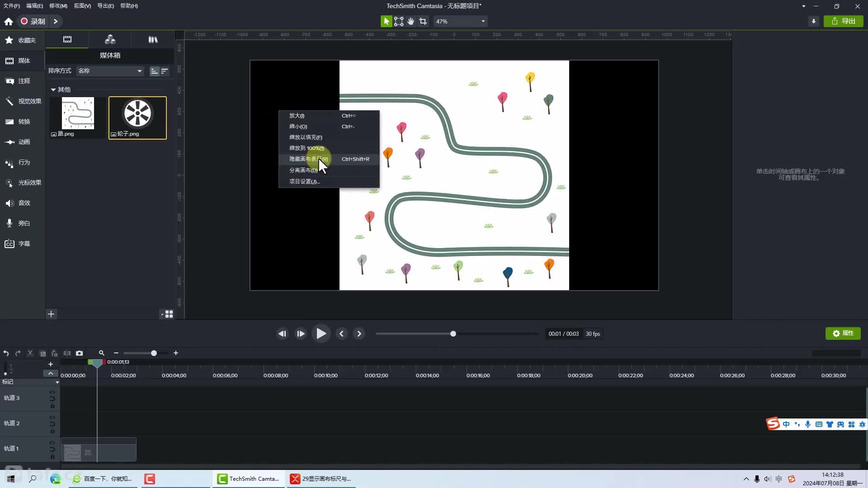Click the camera snapshot icon

tap(79, 353)
